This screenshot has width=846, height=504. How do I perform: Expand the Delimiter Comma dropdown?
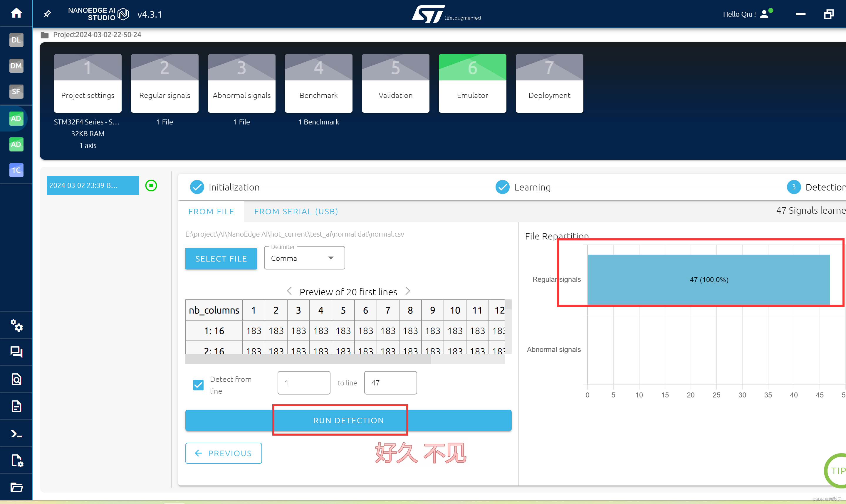click(x=304, y=258)
